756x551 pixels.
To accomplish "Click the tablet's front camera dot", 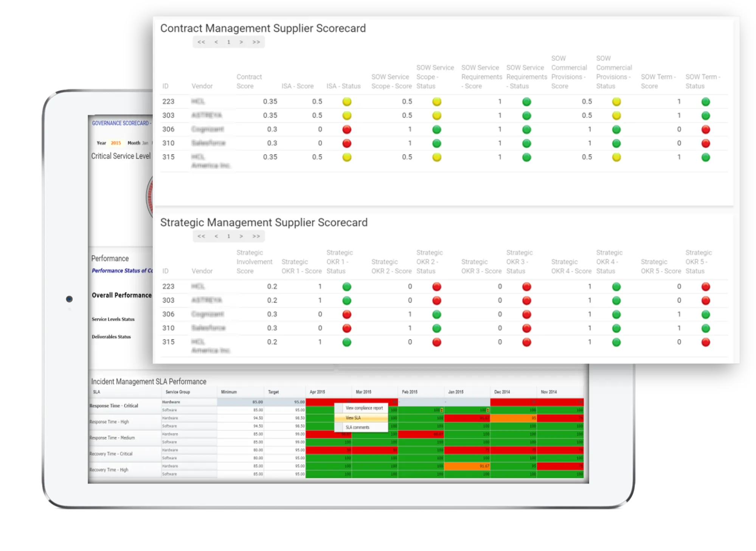I will 69,299.
